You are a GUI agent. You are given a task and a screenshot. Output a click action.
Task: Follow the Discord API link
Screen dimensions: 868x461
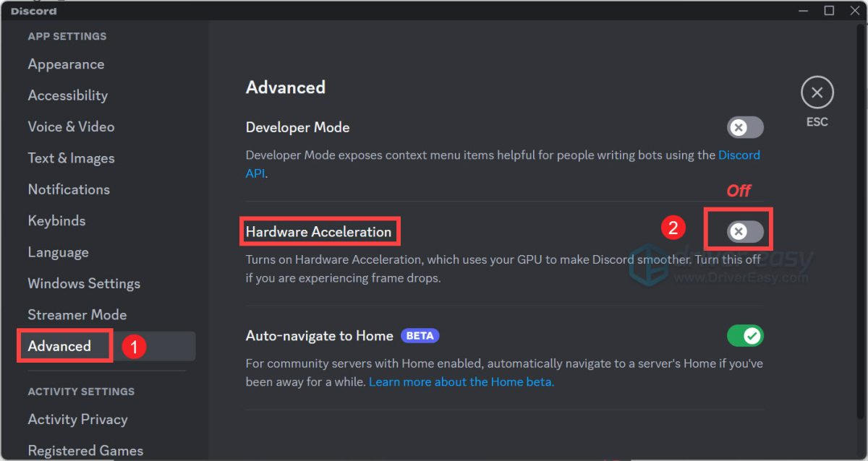coord(739,155)
